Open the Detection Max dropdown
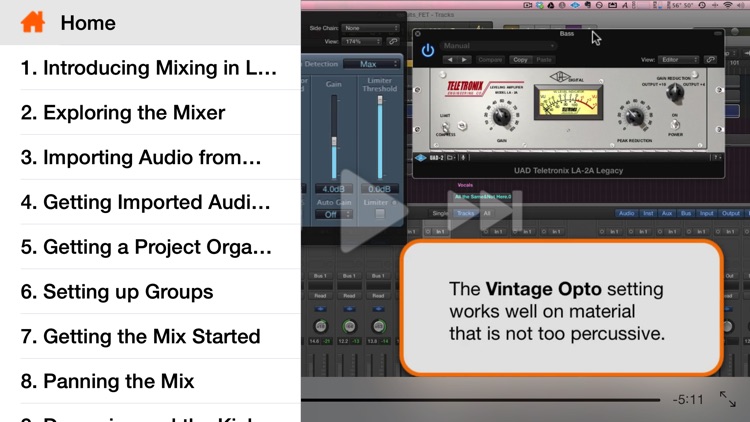This screenshot has height=422, width=750. (x=371, y=64)
